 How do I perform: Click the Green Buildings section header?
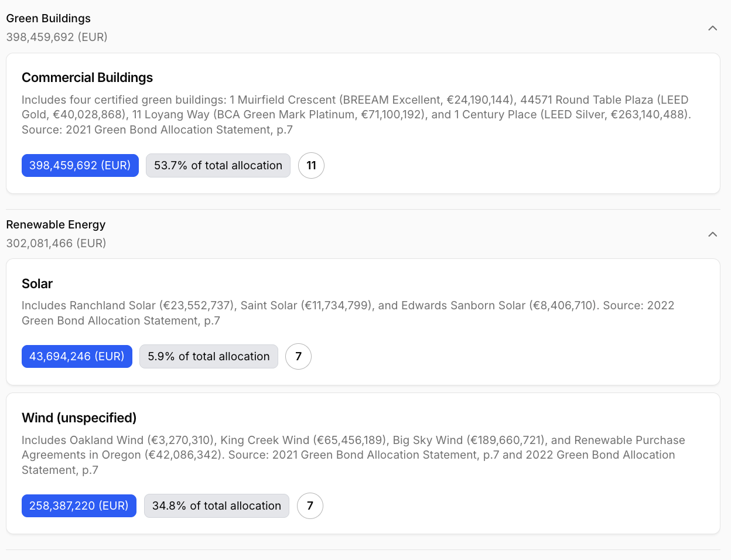49,19
